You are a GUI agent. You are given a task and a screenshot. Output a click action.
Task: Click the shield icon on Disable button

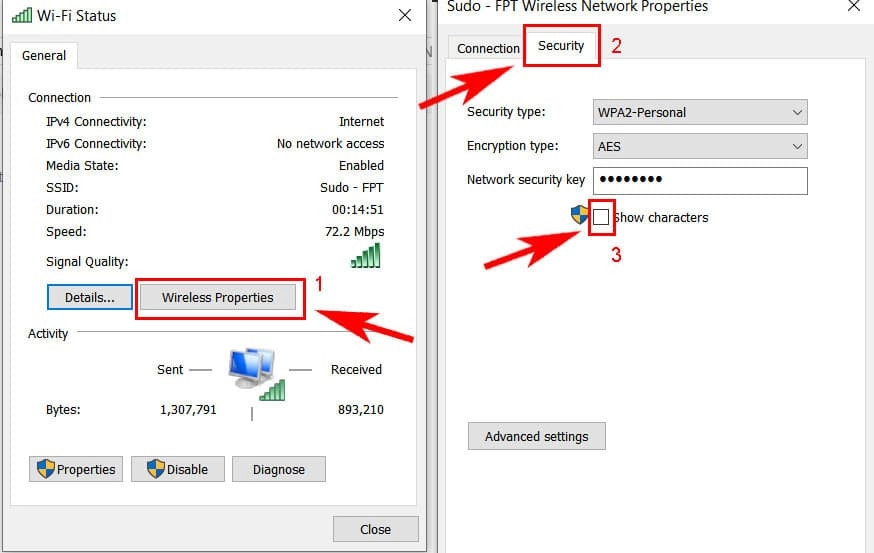tap(155, 469)
